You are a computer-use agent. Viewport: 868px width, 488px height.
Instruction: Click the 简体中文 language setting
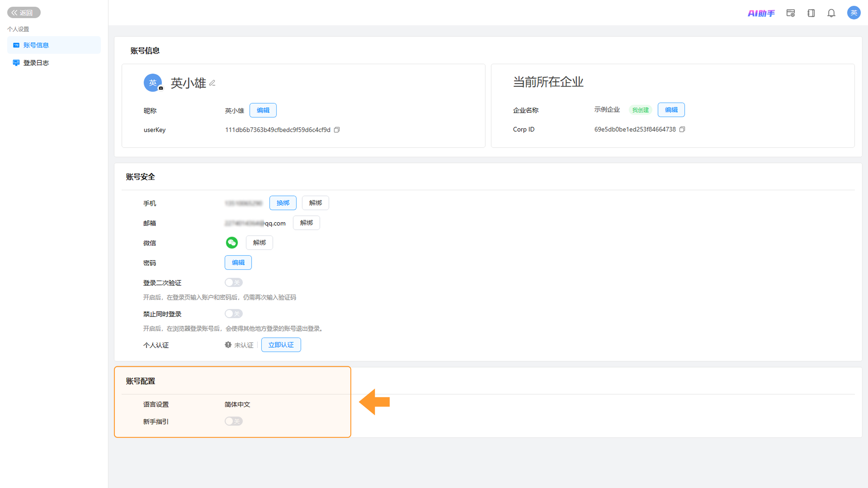click(237, 404)
